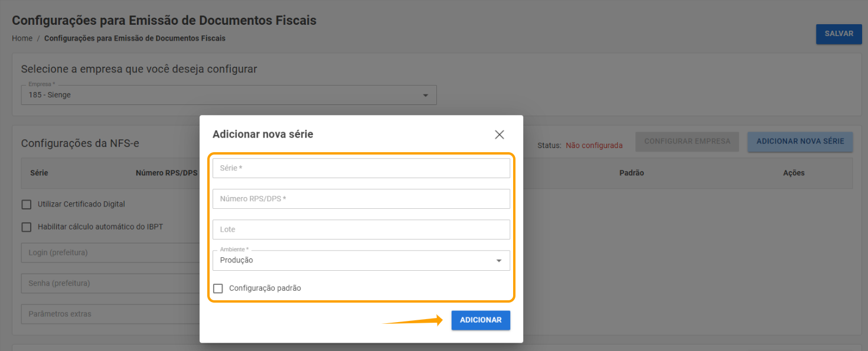The height and width of the screenshot is (351, 868).
Task: Click the Configurações da NFS-e heading
Action: coord(80,143)
